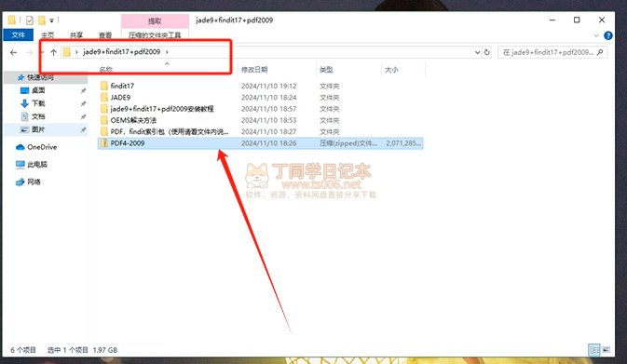Open 此电脑 in the navigation pane
Viewport: 627px width, 364px height.
[x=37, y=164]
